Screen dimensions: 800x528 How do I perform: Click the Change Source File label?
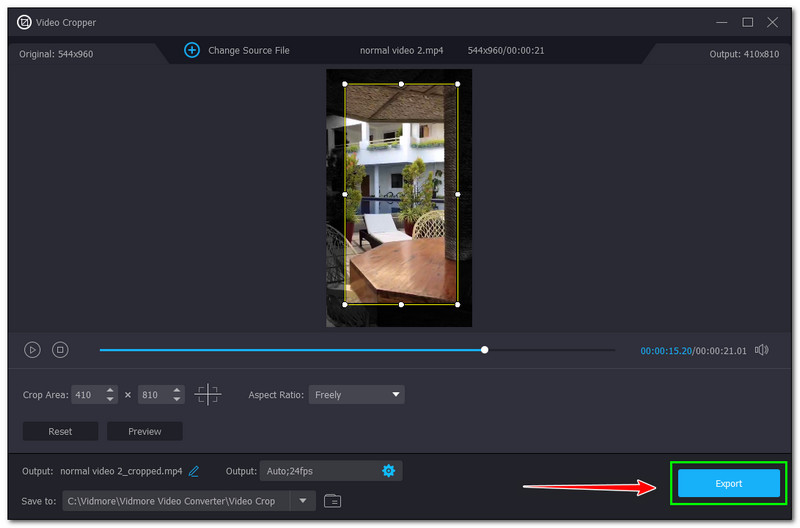pos(248,51)
